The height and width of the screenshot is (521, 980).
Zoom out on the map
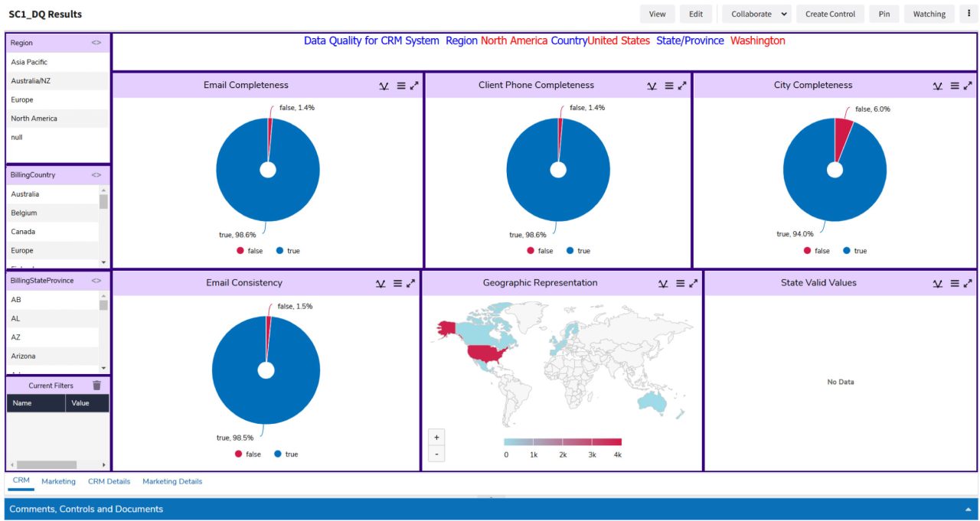point(436,454)
